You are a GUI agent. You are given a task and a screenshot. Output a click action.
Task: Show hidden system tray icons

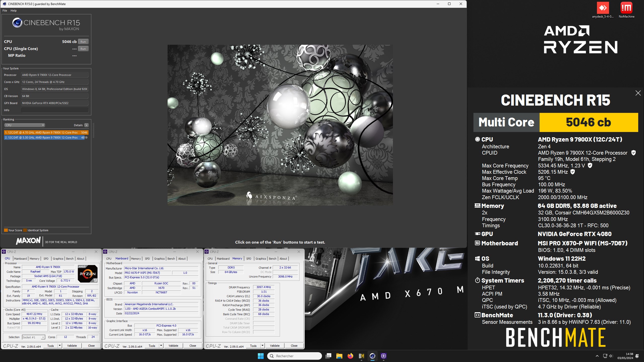pos(597,356)
